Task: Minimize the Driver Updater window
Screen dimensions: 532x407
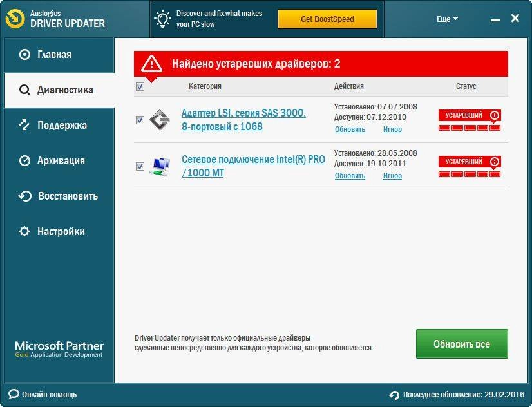Action: 495,21
